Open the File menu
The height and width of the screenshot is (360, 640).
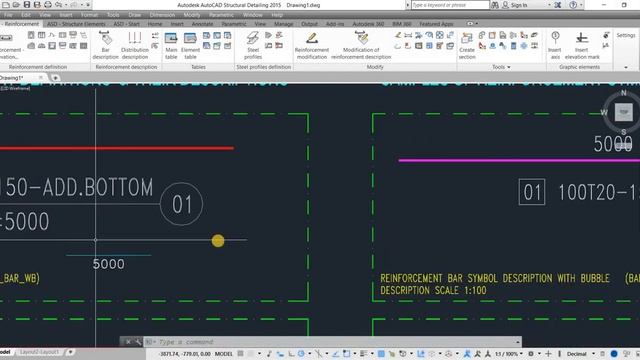coord(8,15)
